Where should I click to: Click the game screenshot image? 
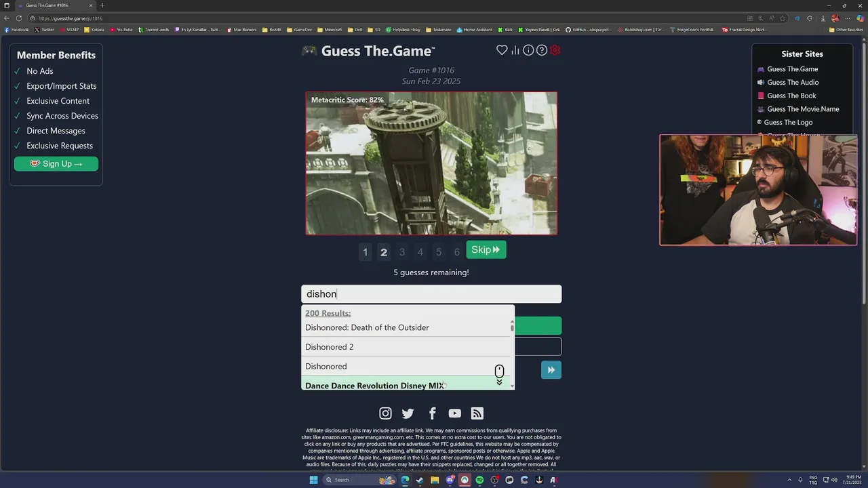431,163
